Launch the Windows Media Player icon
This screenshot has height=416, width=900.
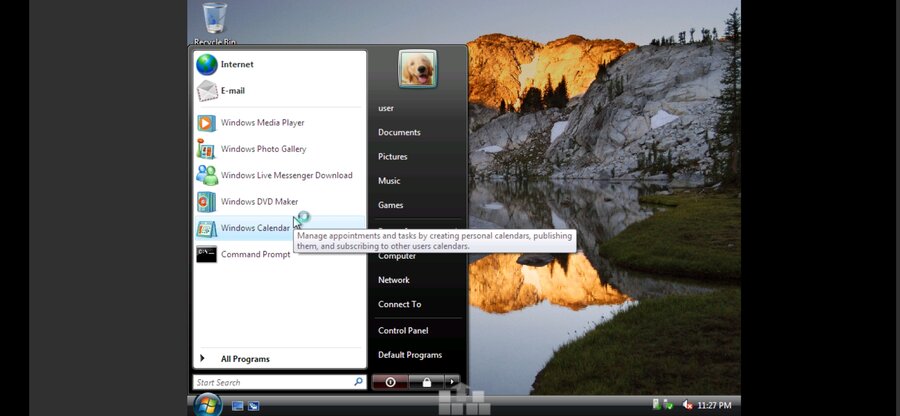click(x=207, y=123)
